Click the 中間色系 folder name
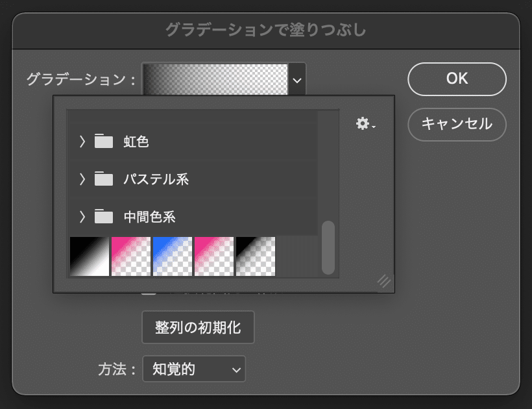Screen dimensions: 532x409 coord(150,217)
